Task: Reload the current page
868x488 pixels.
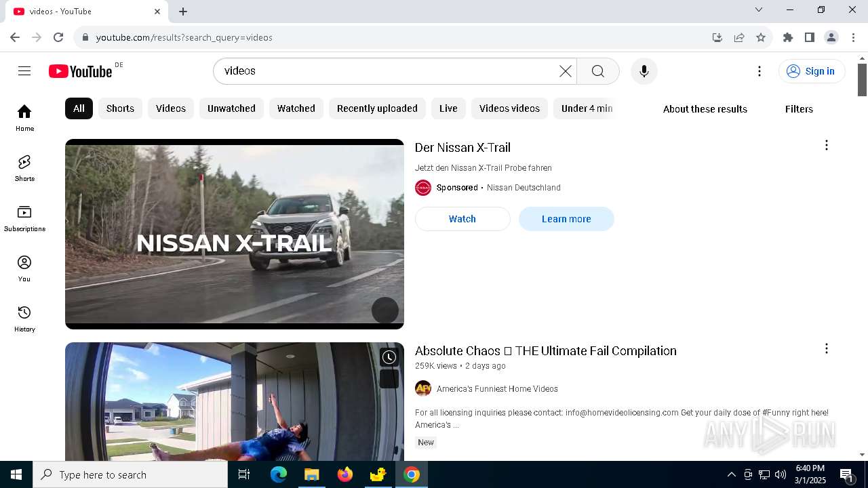Action: (58, 37)
